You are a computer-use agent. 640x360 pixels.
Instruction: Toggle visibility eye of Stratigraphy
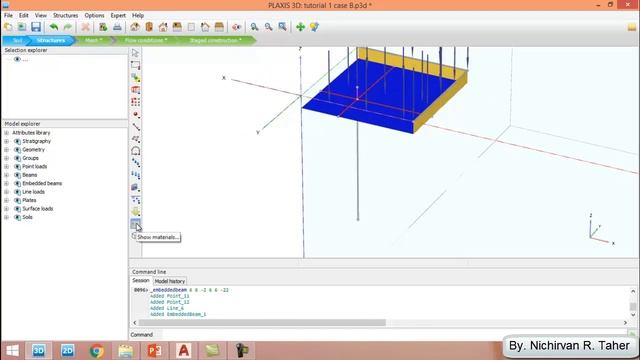(17, 141)
